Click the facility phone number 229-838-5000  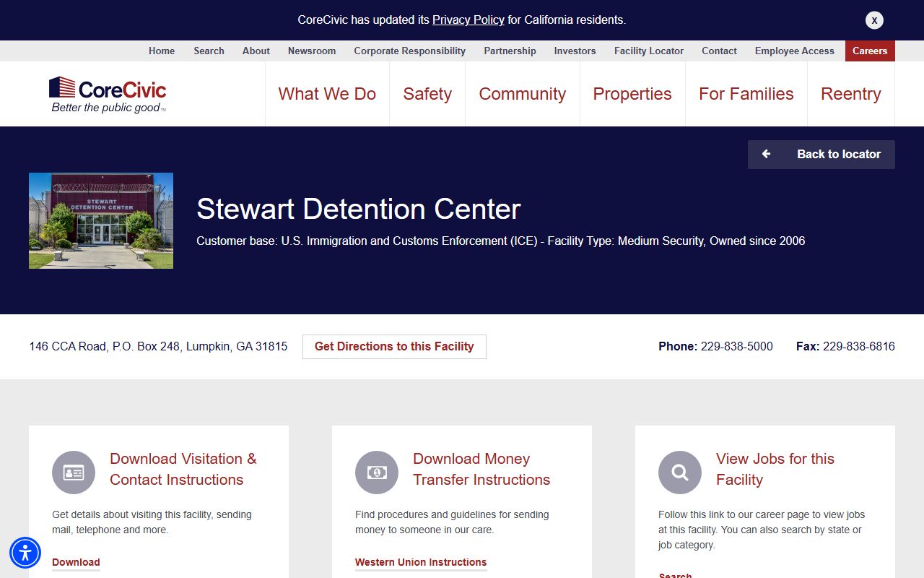click(736, 347)
